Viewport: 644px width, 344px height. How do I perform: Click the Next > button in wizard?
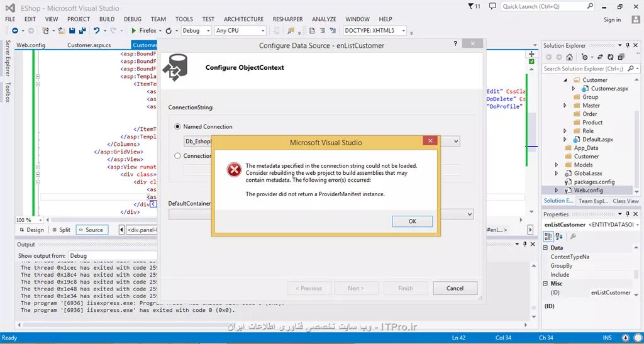coord(356,288)
